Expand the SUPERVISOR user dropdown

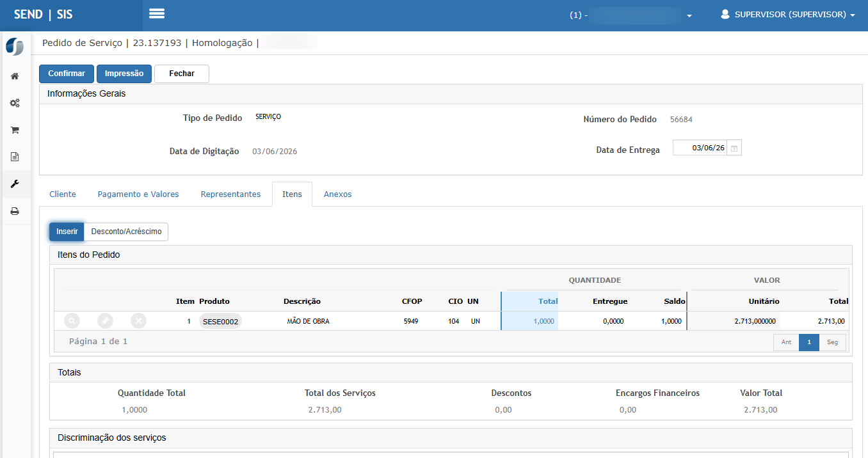pos(789,15)
